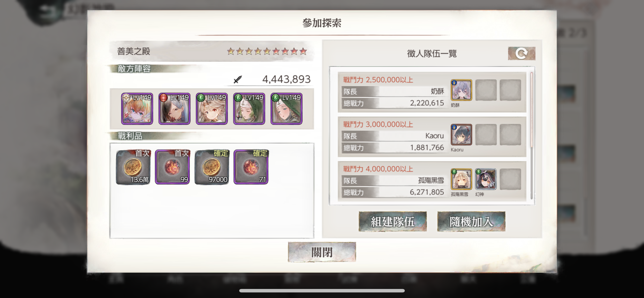Select the 2,500,000以上 team led by 奶酥

click(432, 92)
